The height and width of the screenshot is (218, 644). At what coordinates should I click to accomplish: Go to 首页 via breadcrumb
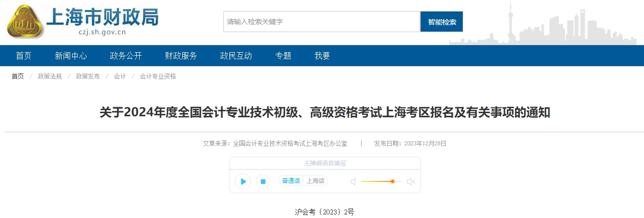click(x=18, y=76)
